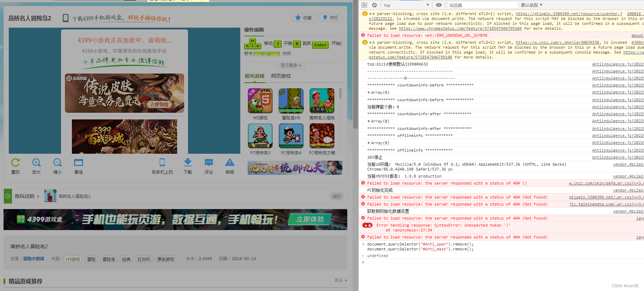Click the 冒险岛 tag

click(109, 259)
